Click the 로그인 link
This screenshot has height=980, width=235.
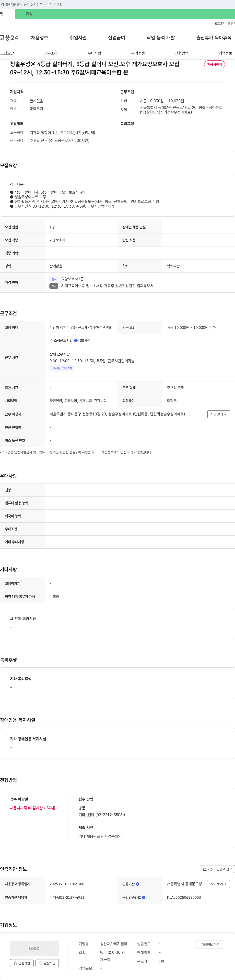coord(219,24)
